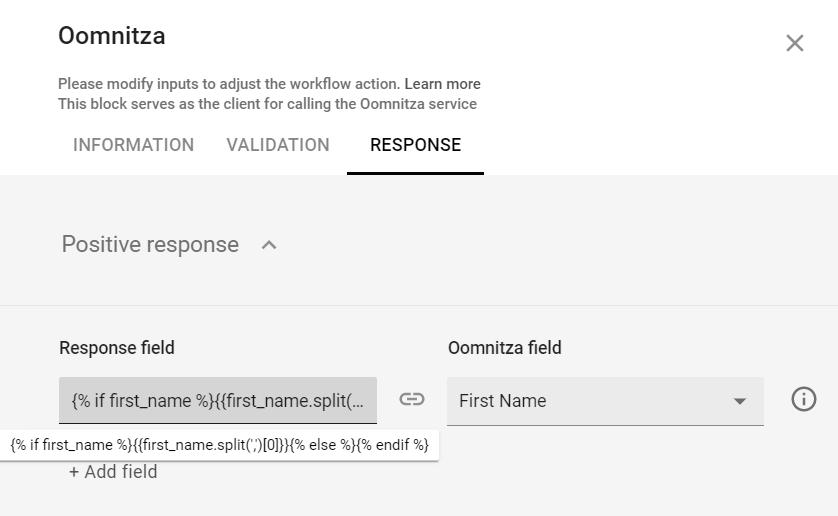Click the block serves as client description
Viewport: 838px width, 516px height.
(x=267, y=104)
